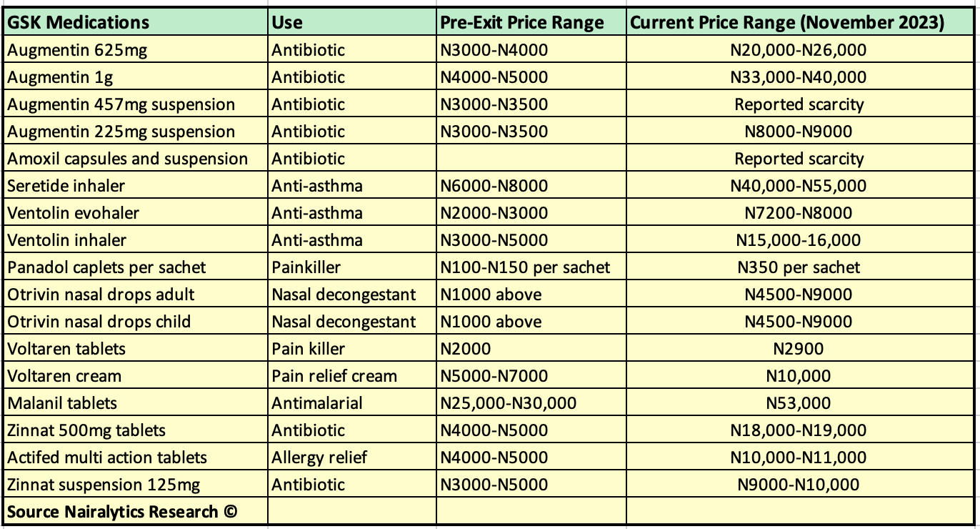Select the Augmentin 1g current price N33,000-N40,000
Viewport: 980px width, 529px height.
[799, 77]
